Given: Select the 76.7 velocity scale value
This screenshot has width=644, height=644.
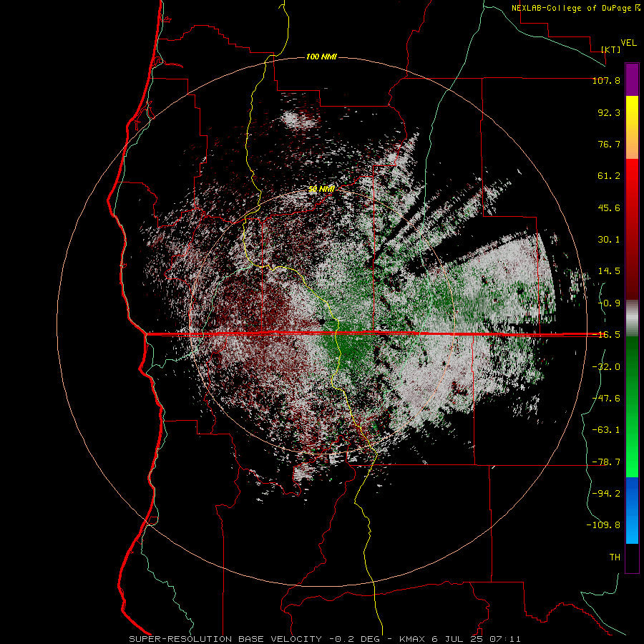Looking at the screenshot, I should [609, 144].
